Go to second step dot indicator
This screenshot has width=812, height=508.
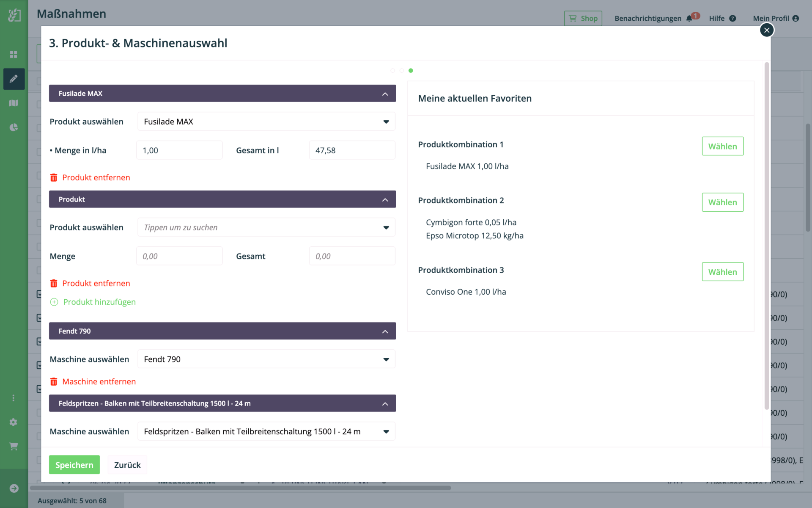402,71
